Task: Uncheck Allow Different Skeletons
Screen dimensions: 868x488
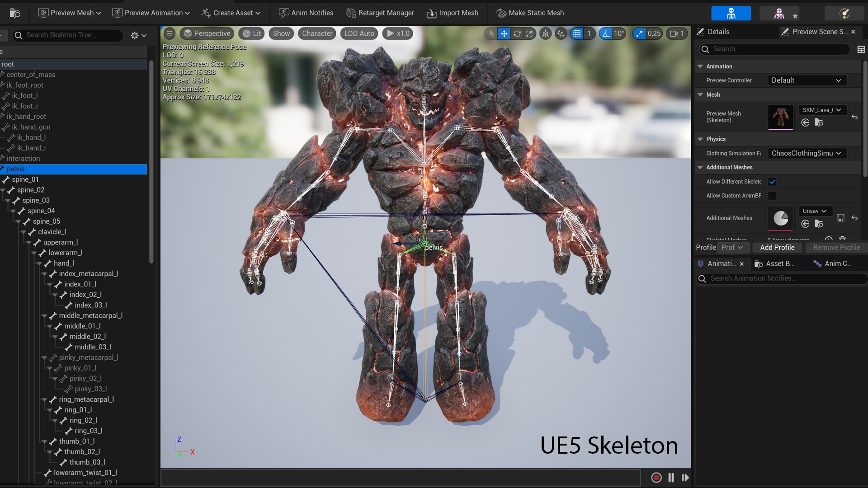Action: (x=773, y=181)
